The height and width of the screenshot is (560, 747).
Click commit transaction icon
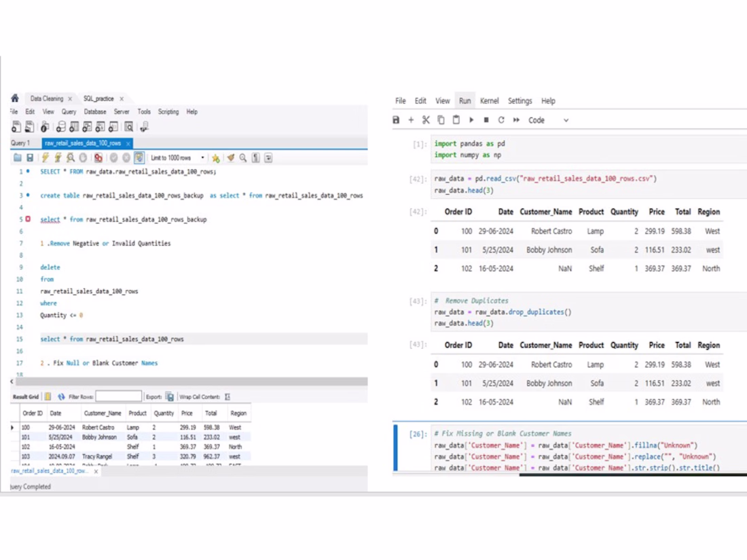[114, 157]
